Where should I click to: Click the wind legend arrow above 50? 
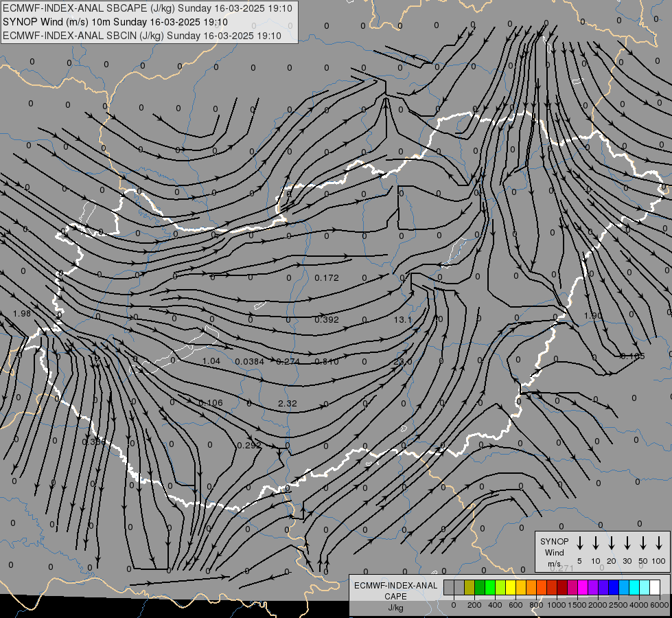coord(643,543)
